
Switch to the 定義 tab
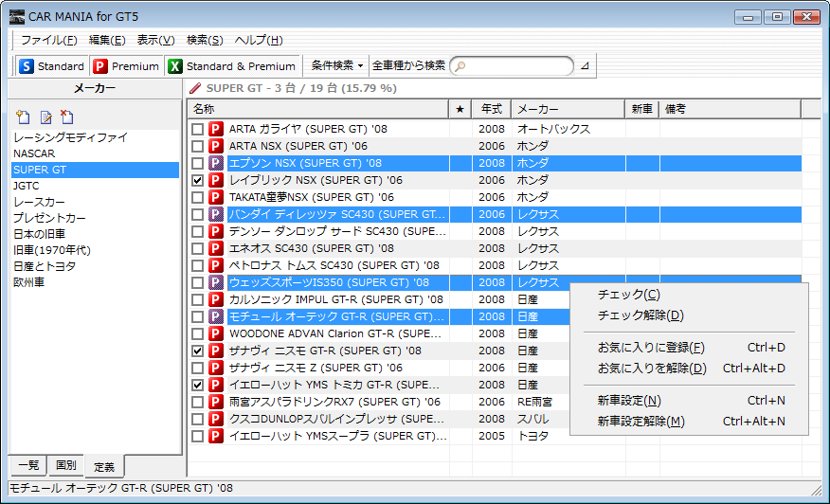coord(104,466)
